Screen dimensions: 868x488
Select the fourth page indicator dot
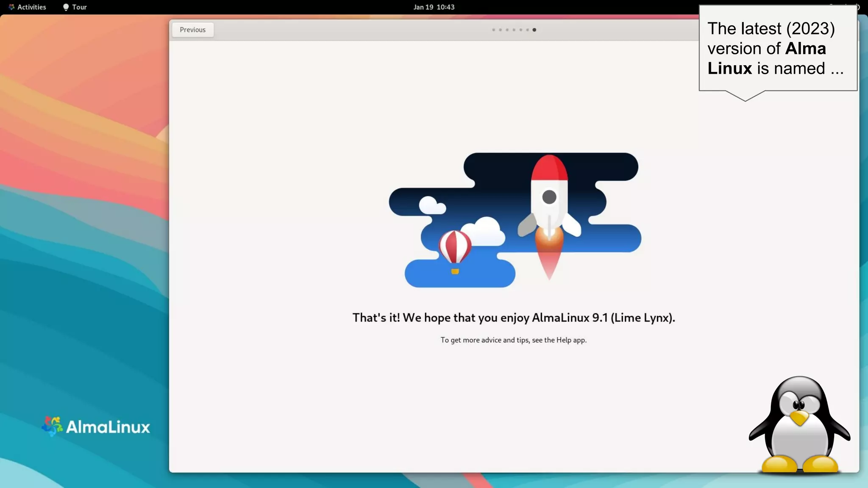pos(514,30)
